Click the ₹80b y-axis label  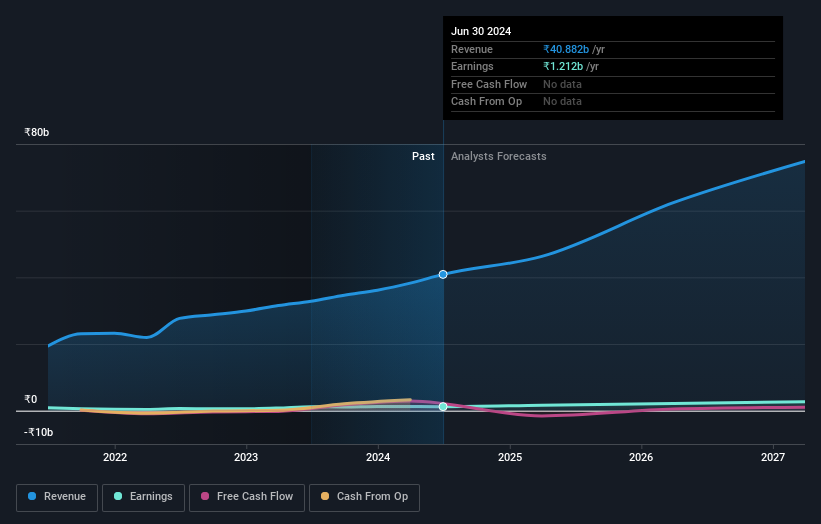click(x=36, y=132)
